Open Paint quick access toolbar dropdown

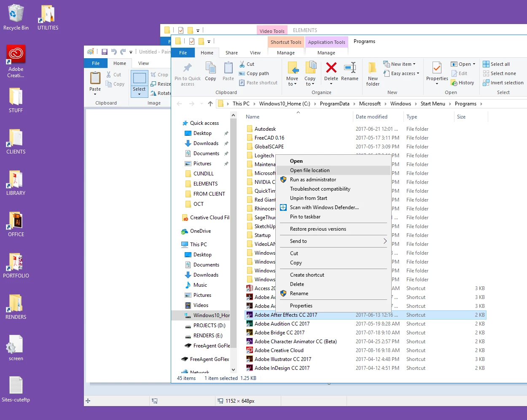tap(131, 52)
